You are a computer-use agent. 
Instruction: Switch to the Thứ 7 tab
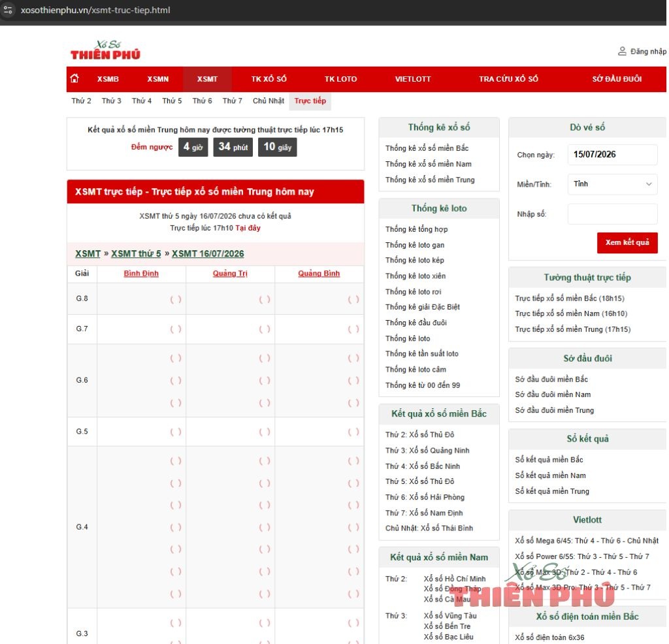(233, 101)
